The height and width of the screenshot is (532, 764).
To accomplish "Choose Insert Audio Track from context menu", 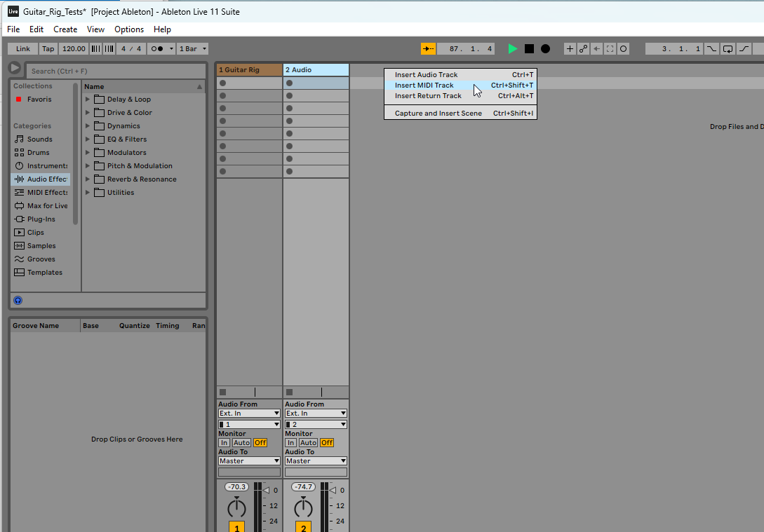I will [x=460, y=74].
